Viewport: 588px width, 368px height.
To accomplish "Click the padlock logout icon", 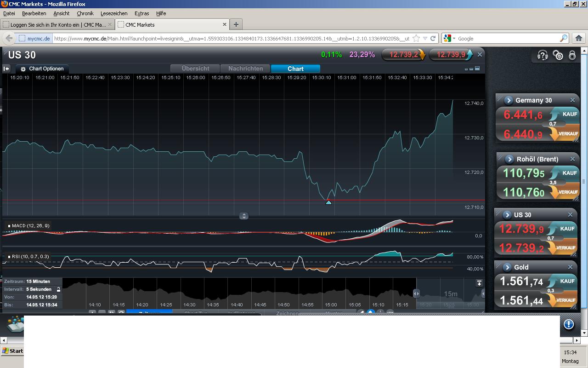I will click(x=572, y=55).
